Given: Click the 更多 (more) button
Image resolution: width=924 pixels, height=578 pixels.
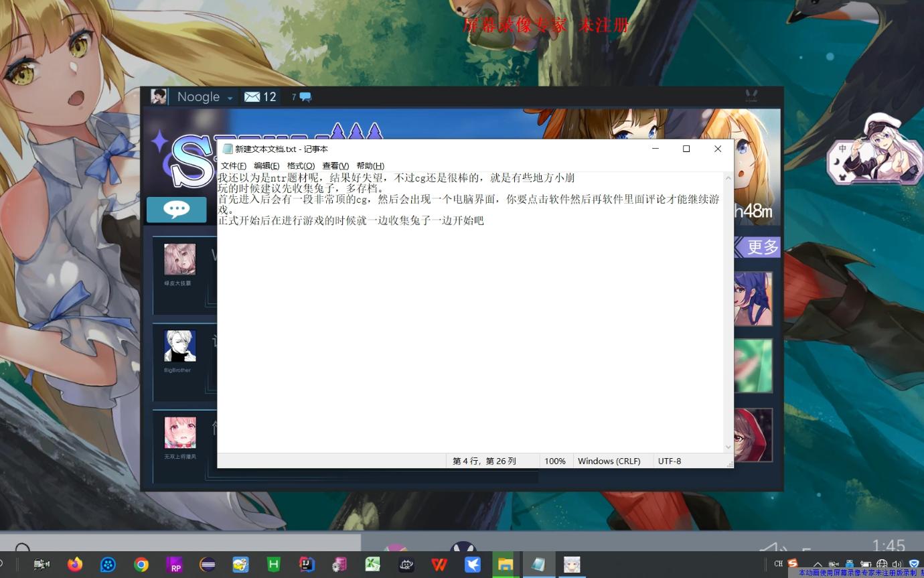Looking at the screenshot, I should (x=757, y=246).
